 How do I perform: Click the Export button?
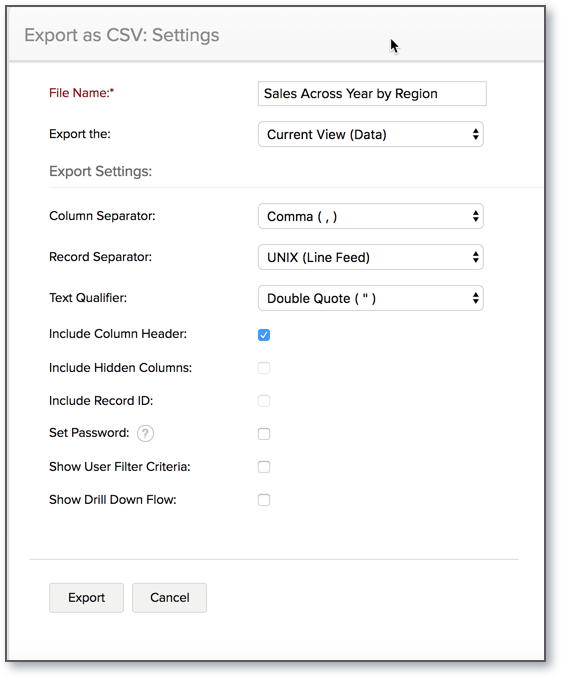click(x=86, y=598)
